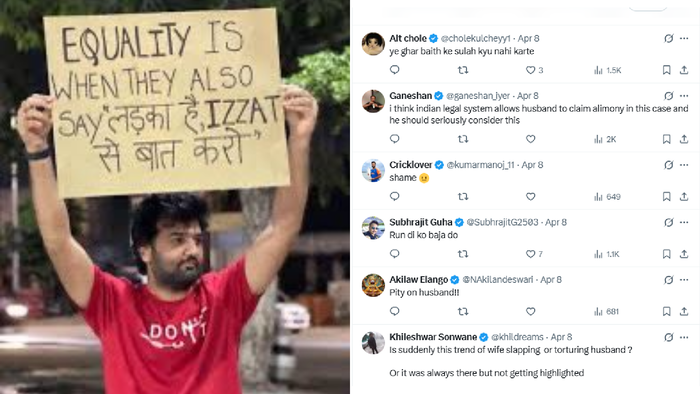Open Khileshwar Sonwane's profile avatar

coord(373,343)
